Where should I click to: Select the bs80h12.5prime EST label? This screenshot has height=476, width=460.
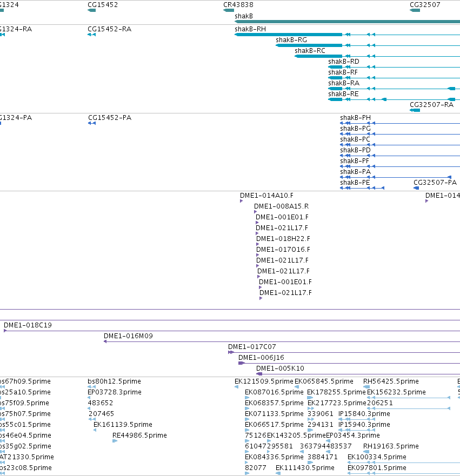[114, 381]
